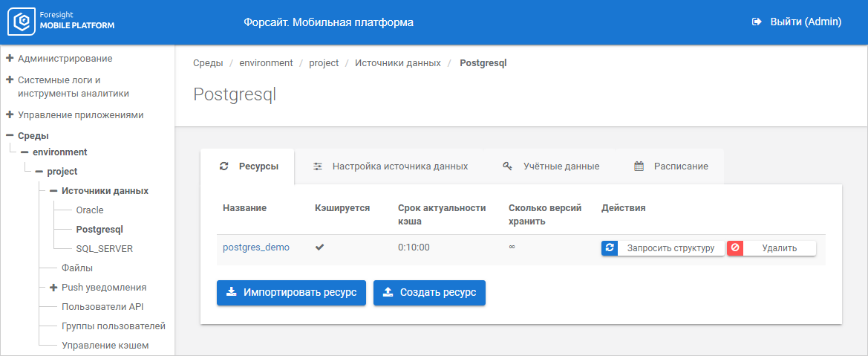Click the Foresight Mobile Platform logo icon
The height and width of the screenshot is (356, 868).
coord(22,22)
